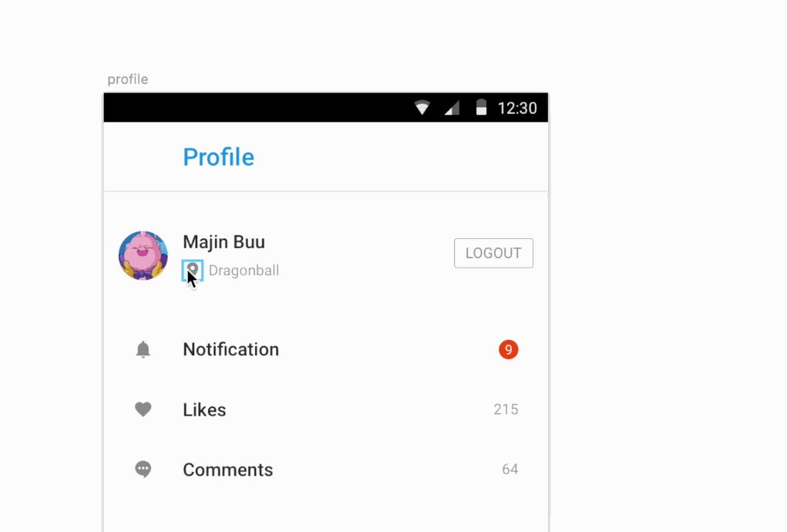Image resolution: width=787 pixels, height=532 pixels.
Task: Open the Notification menu item
Action: pos(230,349)
